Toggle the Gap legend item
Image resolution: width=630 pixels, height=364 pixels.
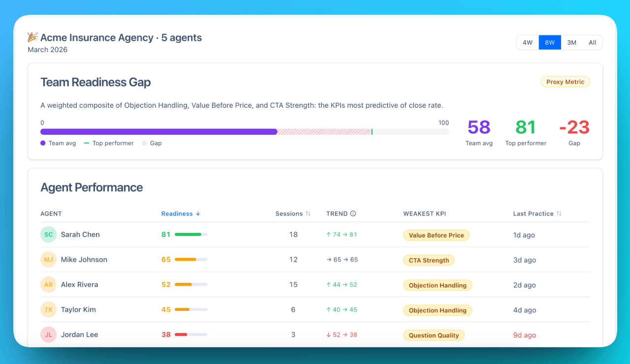coord(152,143)
